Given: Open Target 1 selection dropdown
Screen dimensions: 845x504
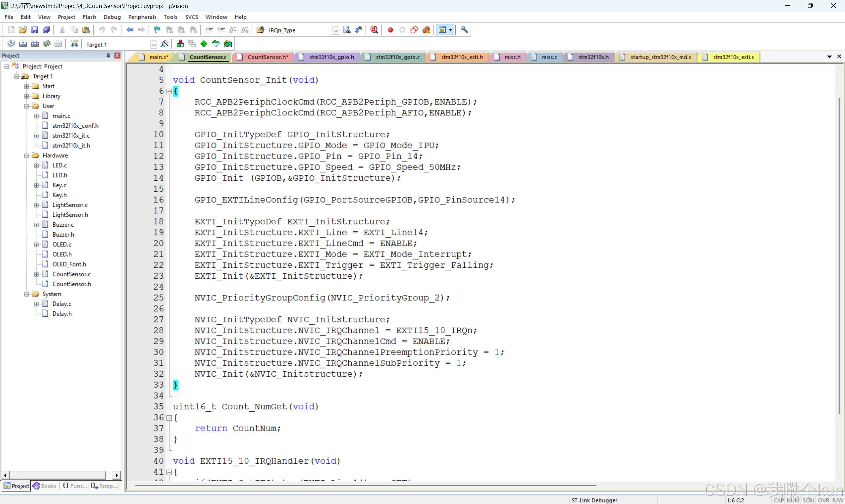Looking at the screenshot, I should 153,45.
